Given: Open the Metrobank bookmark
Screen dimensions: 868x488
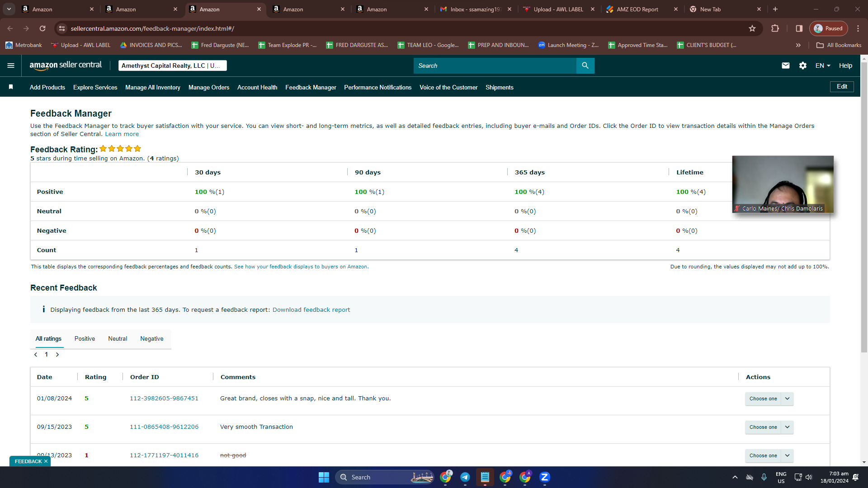Looking at the screenshot, I should 24,45.
